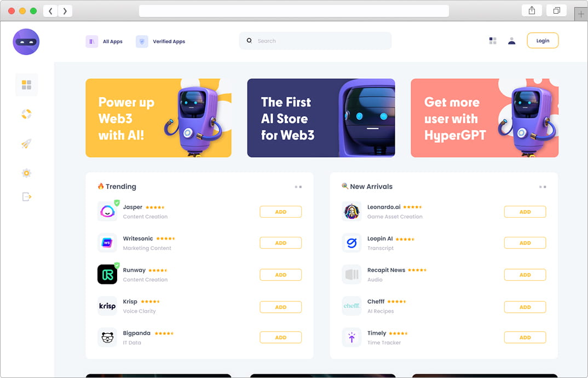Viewport: 588px width, 378px height.
Task: Switch to the Verified Apps tab
Action: pyautogui.click(x=160, y=42)
